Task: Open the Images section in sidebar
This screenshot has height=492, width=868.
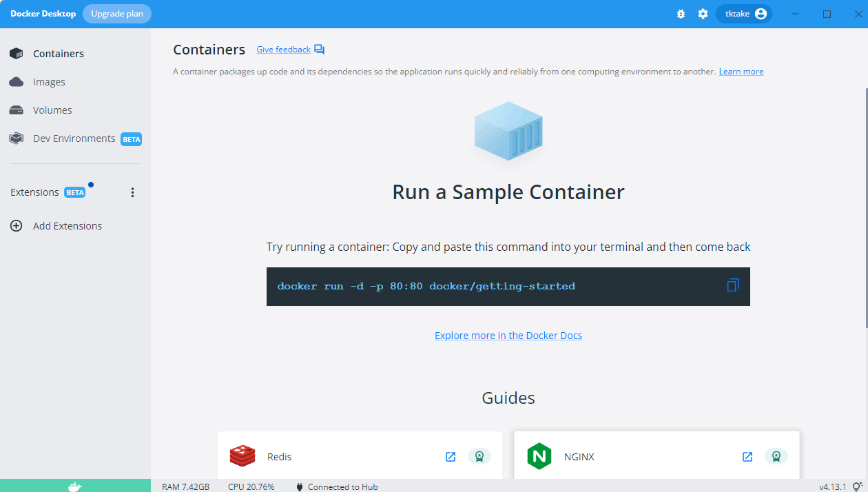Action: 75,82
